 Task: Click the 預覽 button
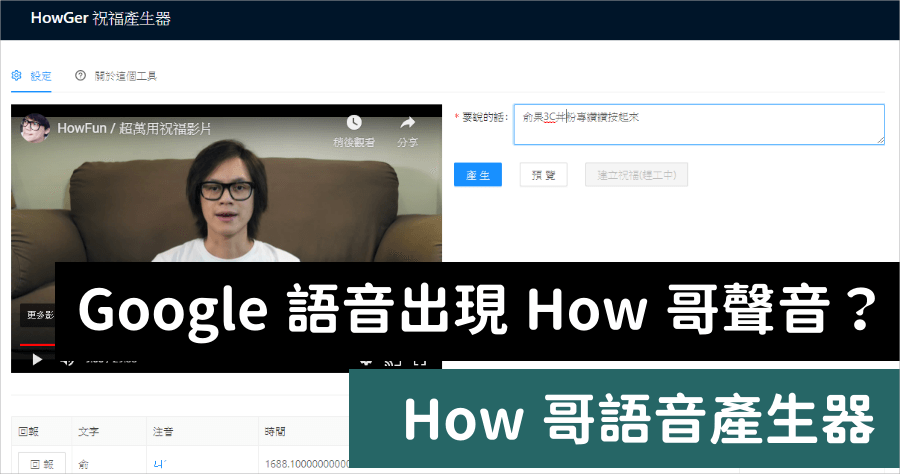coord(544,175)
